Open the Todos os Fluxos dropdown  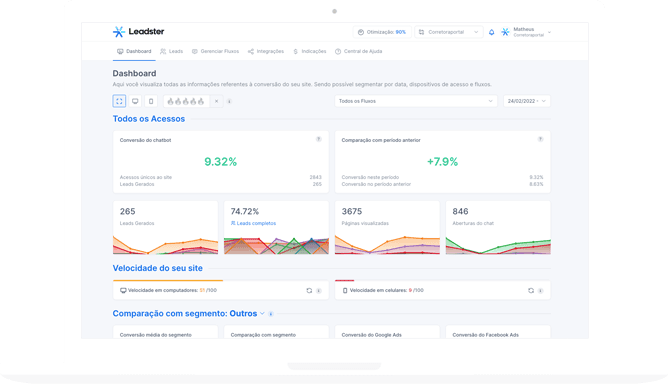coord(415,101)
